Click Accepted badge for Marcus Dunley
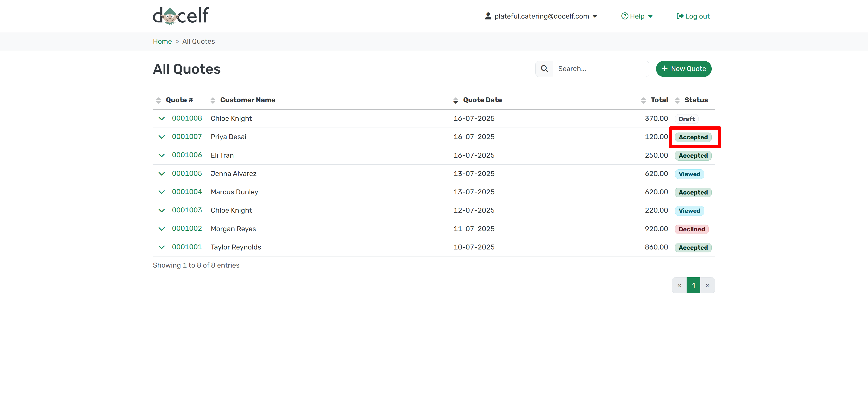The image size is (868, 420). [x=693, y=192]
